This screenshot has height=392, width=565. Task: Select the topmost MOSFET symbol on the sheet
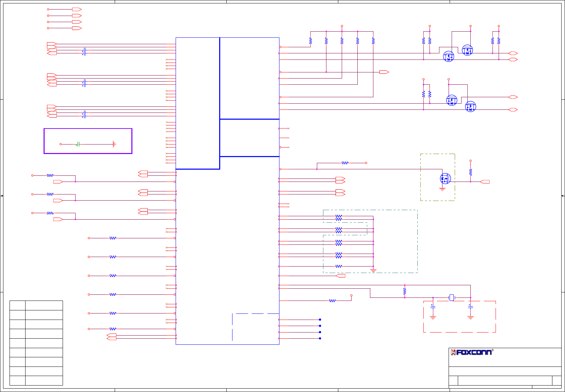pyautogui.click(x=467, y=50)
